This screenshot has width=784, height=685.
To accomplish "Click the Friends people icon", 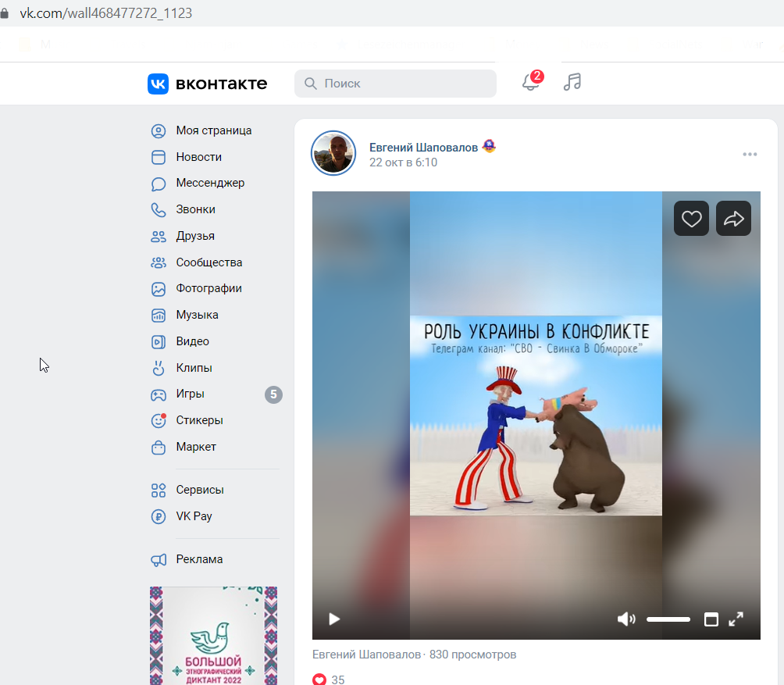I will [x=159, y=237].
